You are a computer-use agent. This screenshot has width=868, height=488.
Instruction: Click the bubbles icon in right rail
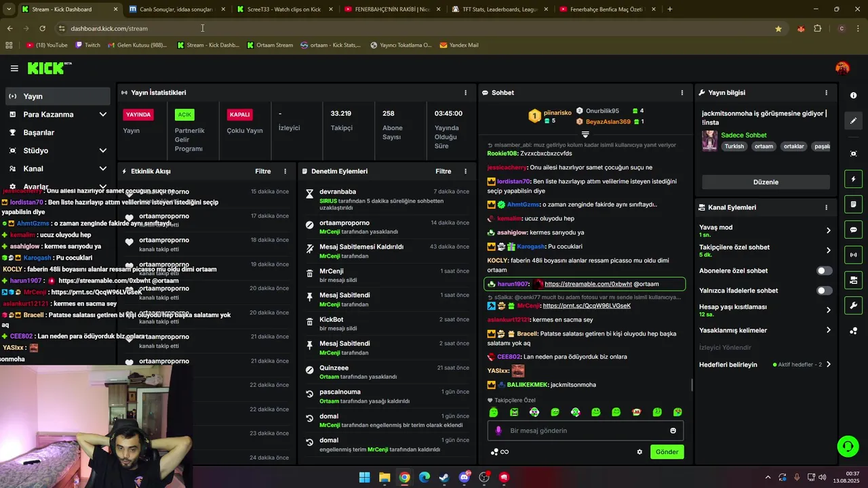853,331
